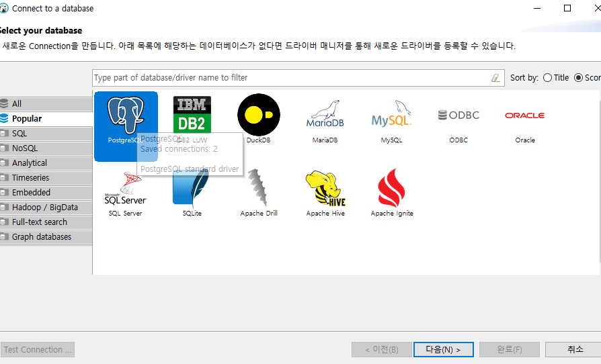Image resolution: width=601 pixels, height=364 pixels.
Task: Pick the Apache Ignite flame icon
Action: [x=391, y=187]
